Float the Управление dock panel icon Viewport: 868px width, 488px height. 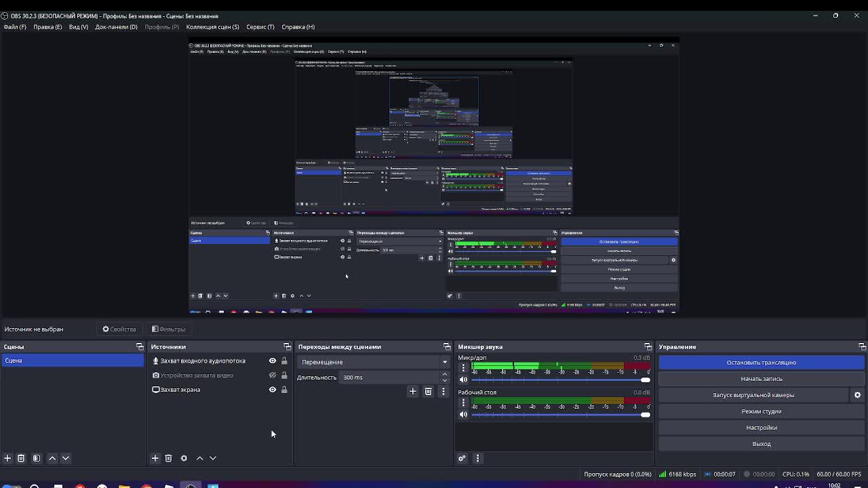pyautogui.click(x=862, y=346)
